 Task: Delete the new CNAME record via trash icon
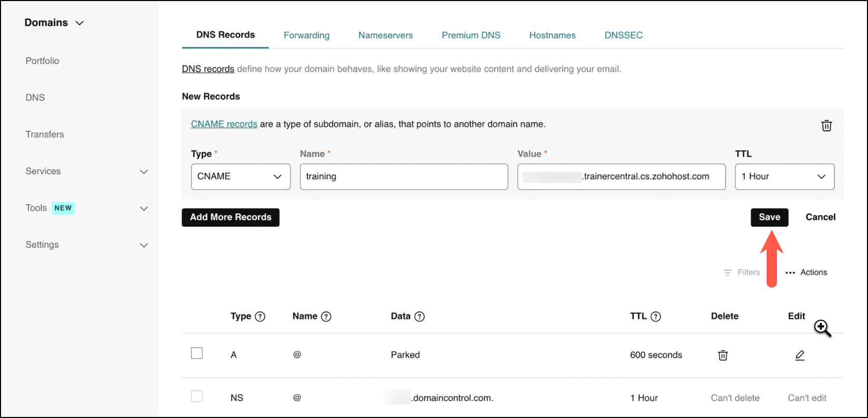(826, 126)
